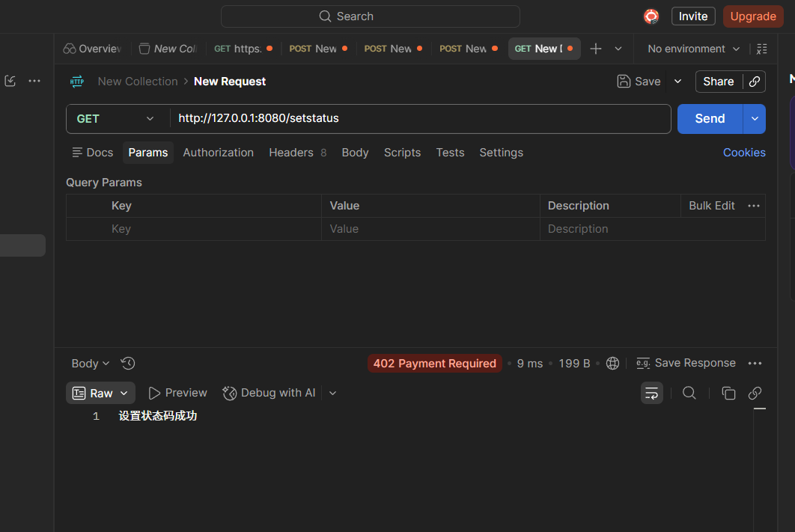Expand Send button options arrow
The height and width of the screenshot is (532, 795).
(755, 119)
